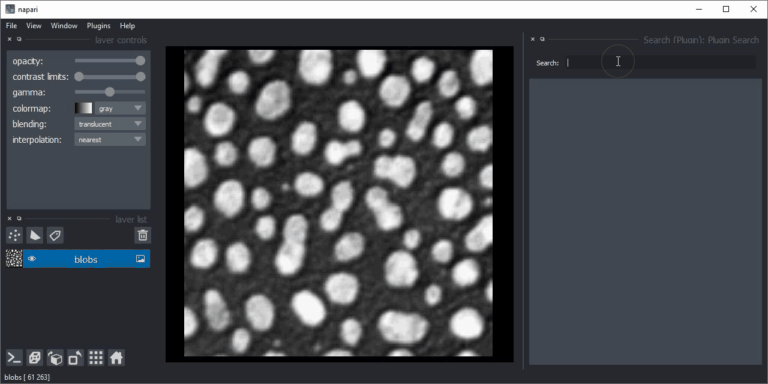The width and height of the screenshot is (768, 384).
Task: Create a new labels layer
Action: [x=55, y=236]
